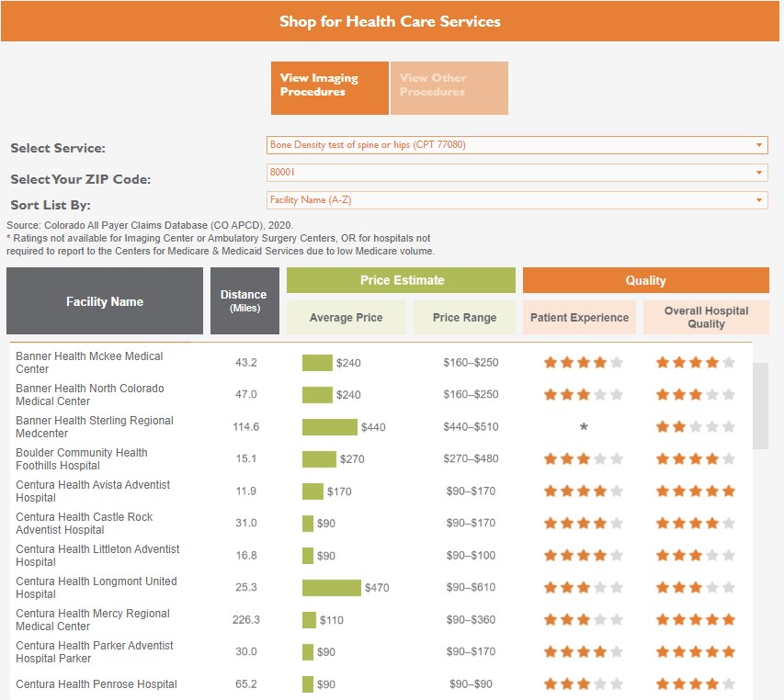Click Mckee Medical Center's green price bar
784x700 pixels.
(x=317, y=363)
